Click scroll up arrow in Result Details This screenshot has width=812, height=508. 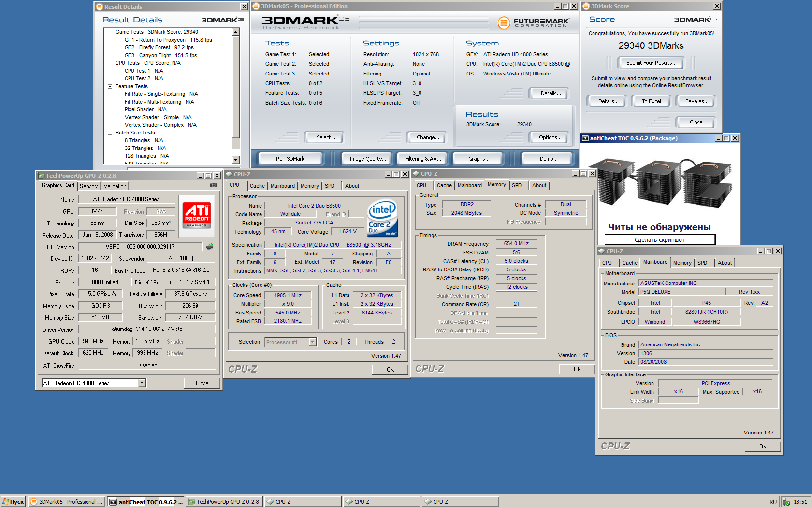[x=236, y=32]
